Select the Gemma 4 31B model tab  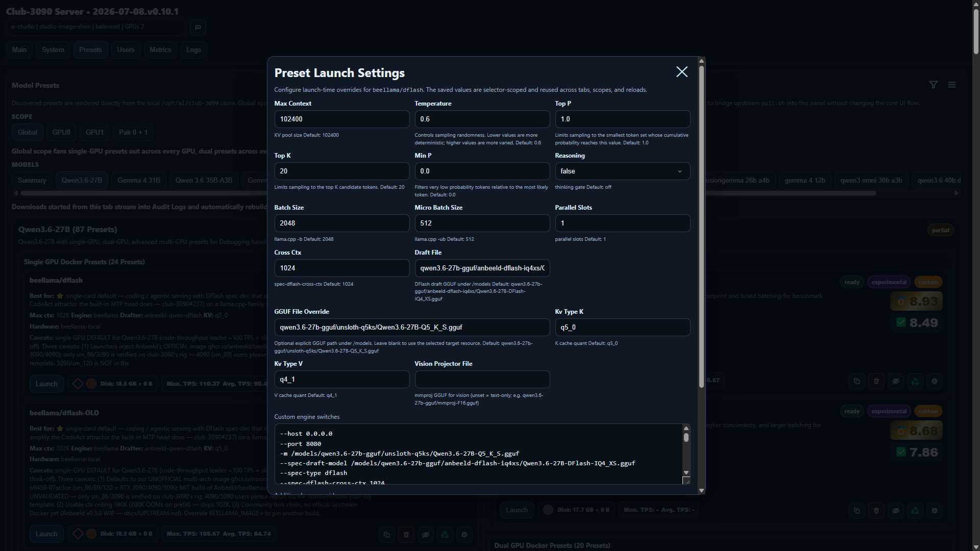pyautogui.click(x=139, y=180)
